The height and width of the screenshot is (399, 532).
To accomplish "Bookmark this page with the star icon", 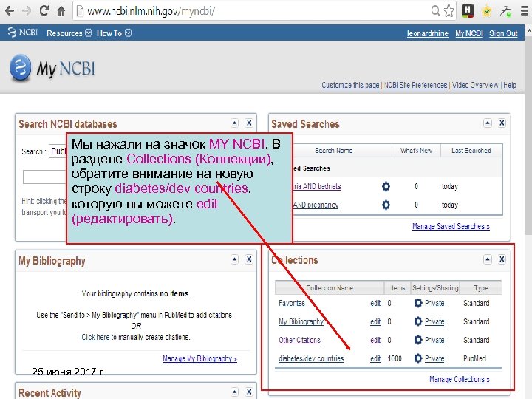I will (449, 11).
